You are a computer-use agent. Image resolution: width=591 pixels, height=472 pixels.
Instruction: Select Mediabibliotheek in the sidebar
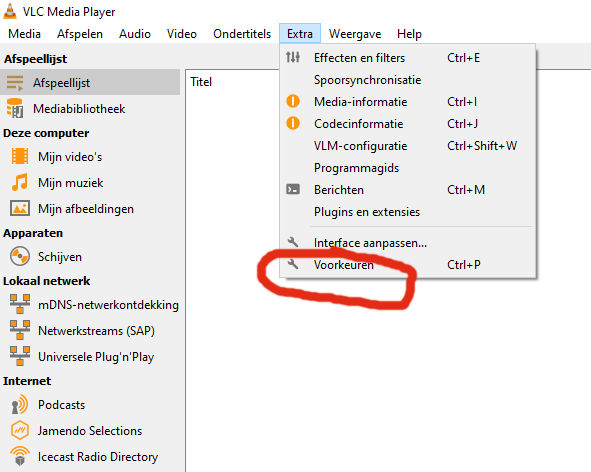click(90, 109)
